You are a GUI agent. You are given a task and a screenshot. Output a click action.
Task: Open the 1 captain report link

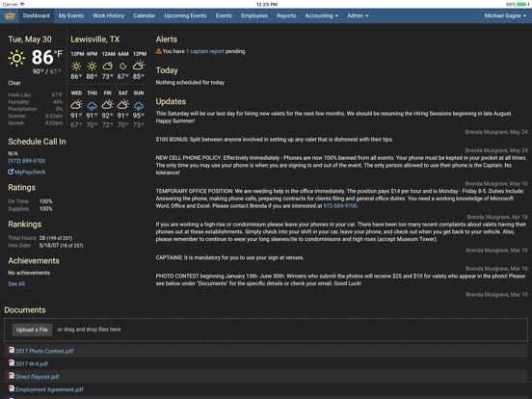(x=205, y=51)
